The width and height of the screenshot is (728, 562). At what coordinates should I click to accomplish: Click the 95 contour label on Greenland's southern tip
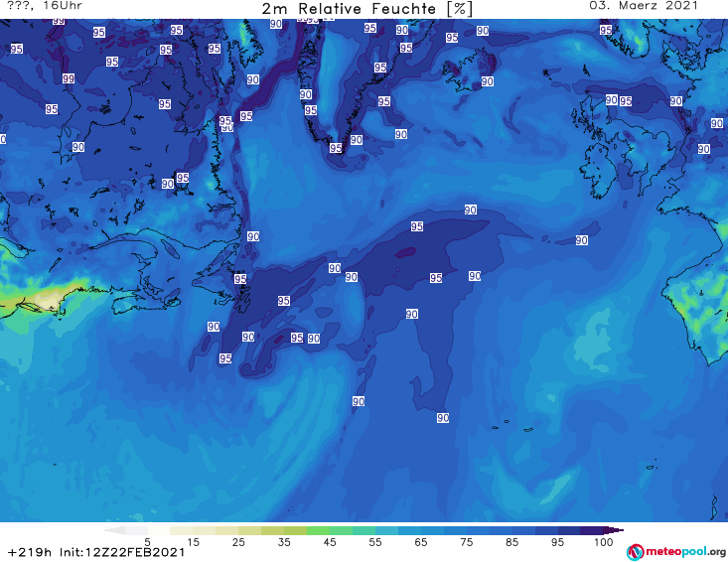[x=336, y=148]
